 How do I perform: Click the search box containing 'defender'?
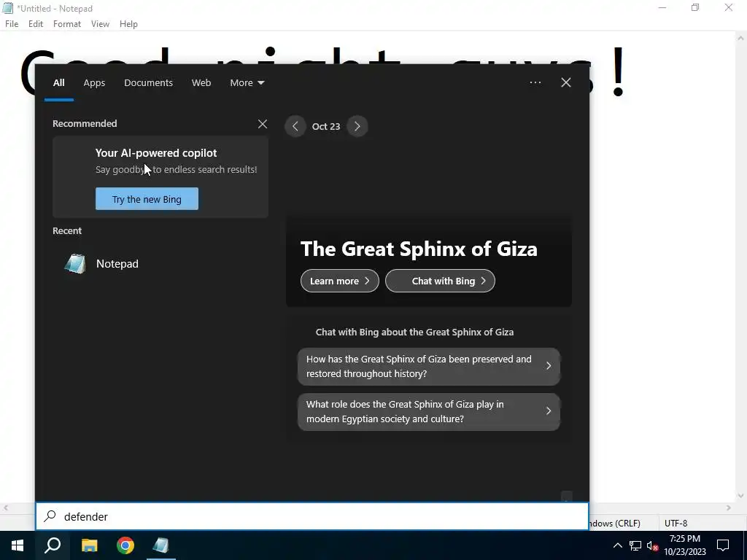312,516
